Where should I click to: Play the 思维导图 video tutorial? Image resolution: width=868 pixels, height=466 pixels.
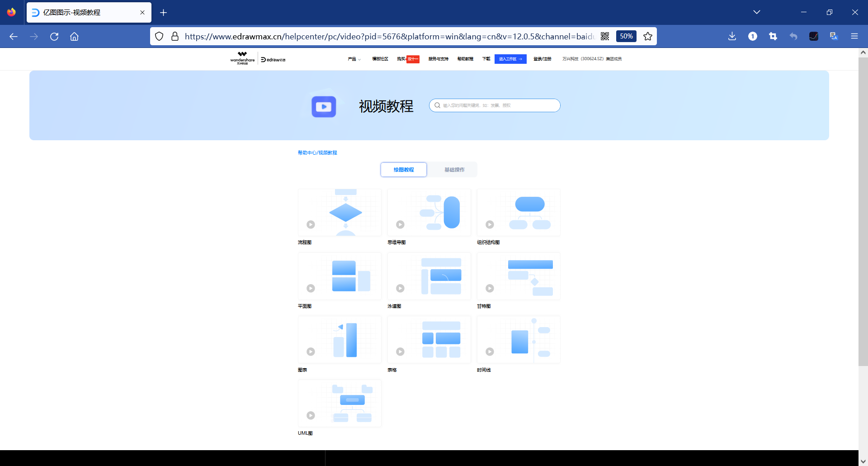tap(429, 212)
